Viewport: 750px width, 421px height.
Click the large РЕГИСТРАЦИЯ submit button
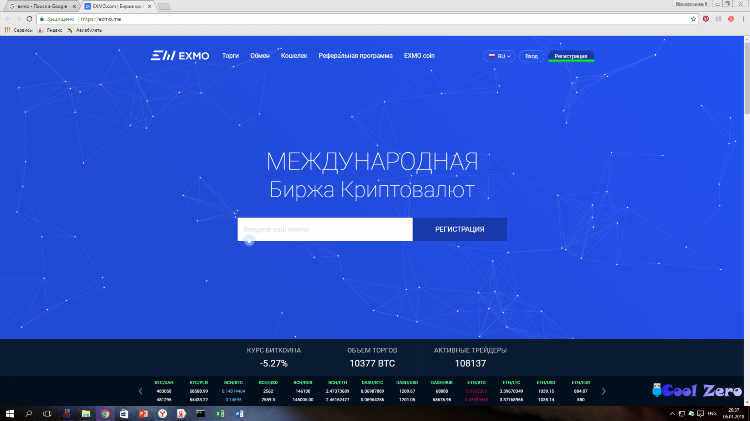460,229
